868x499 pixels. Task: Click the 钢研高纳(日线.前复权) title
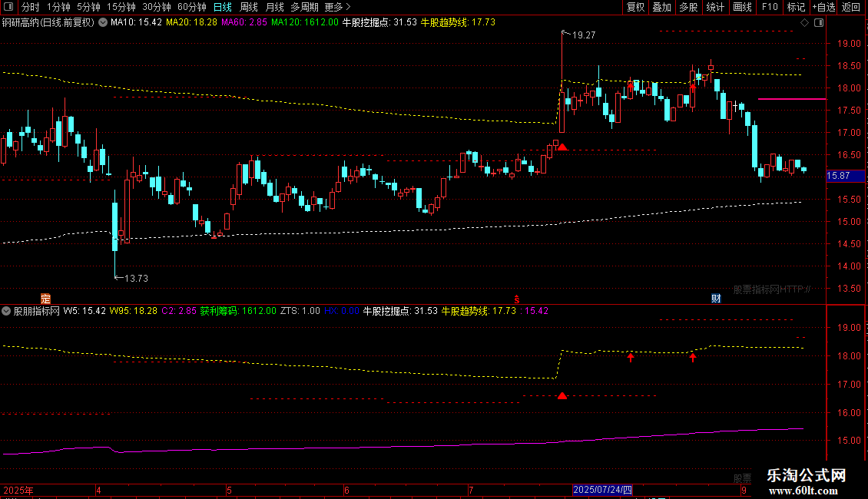click(x=48, y=23)
